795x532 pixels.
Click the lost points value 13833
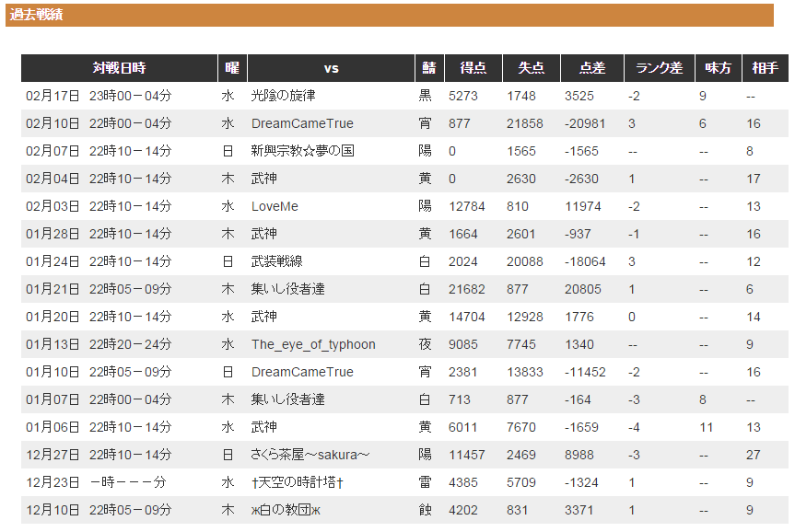pos(525,372)
